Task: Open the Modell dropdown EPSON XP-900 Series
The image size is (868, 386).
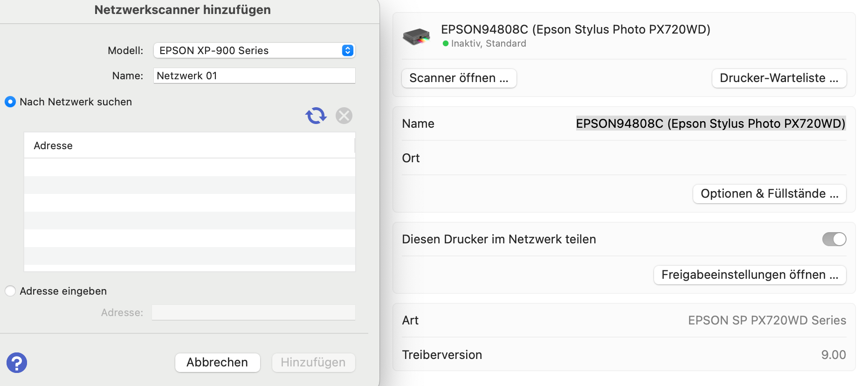Action: (254, 50)
